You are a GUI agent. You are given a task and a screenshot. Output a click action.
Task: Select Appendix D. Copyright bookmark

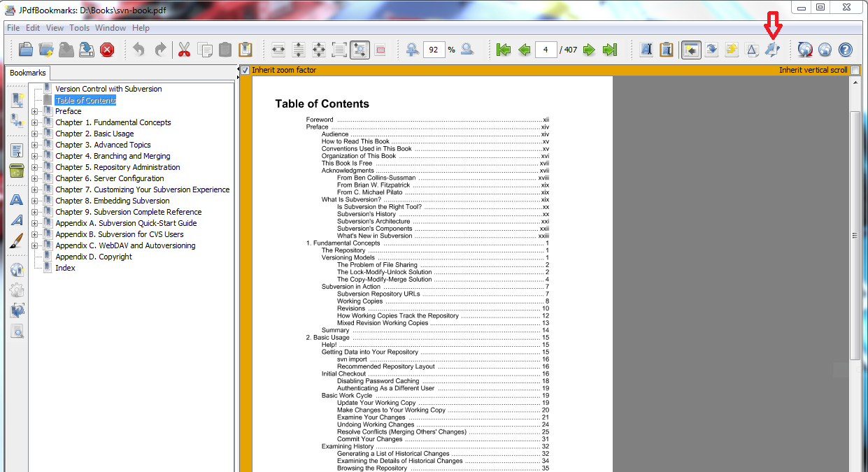coord(94,257)
